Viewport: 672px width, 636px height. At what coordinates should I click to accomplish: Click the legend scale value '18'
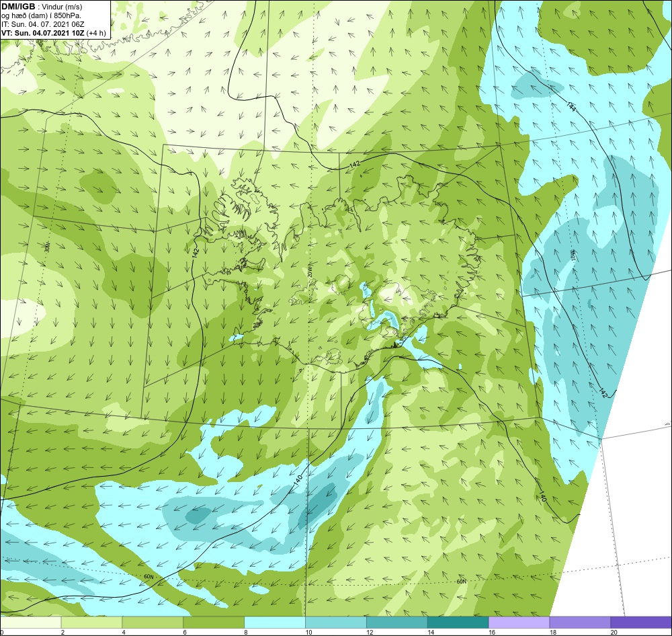tap(553, 632)
